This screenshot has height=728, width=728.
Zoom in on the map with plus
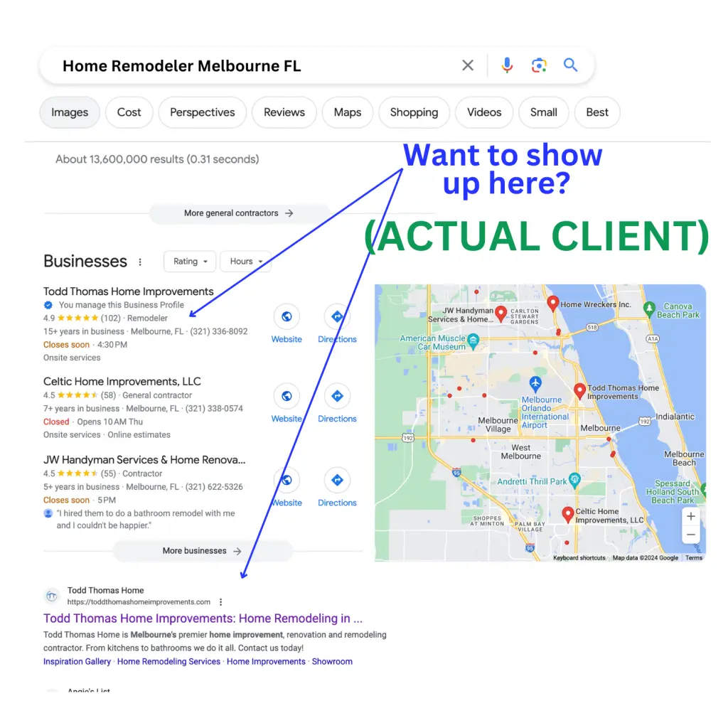tap(691, 516)
